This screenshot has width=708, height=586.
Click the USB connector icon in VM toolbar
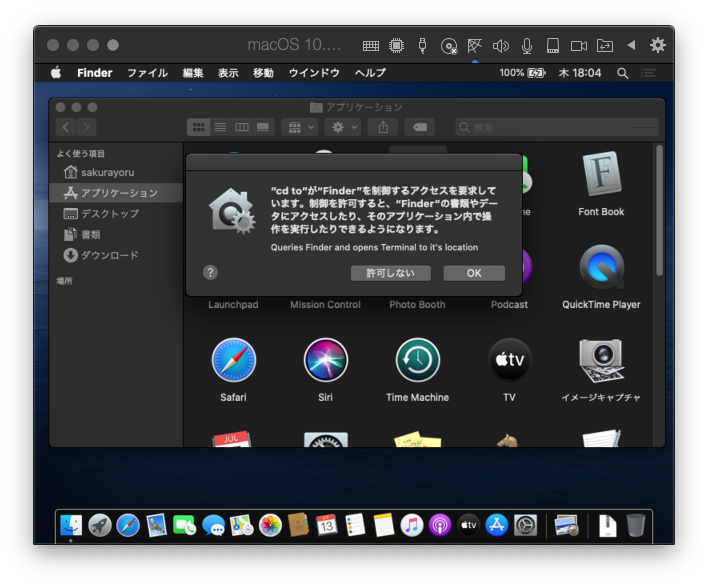423,46
